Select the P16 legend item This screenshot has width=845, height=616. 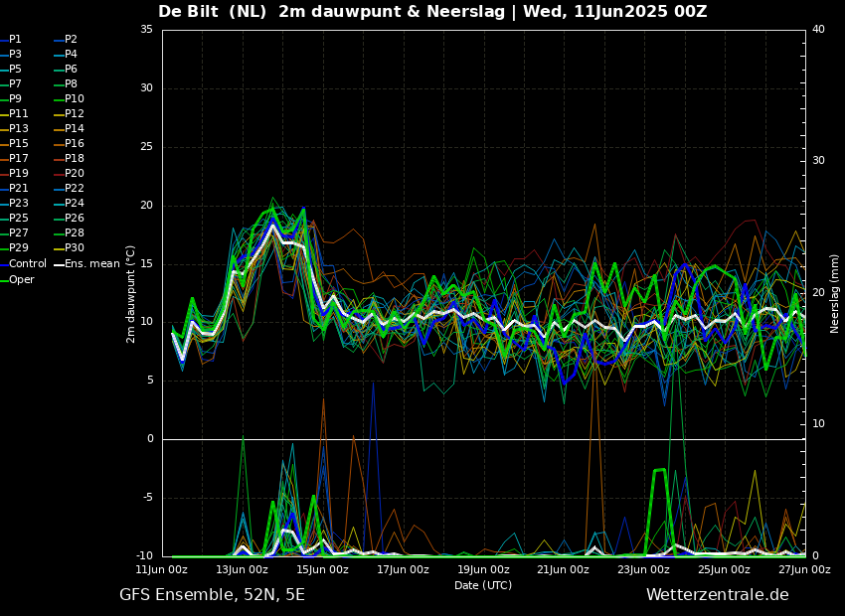click(75, 144)
